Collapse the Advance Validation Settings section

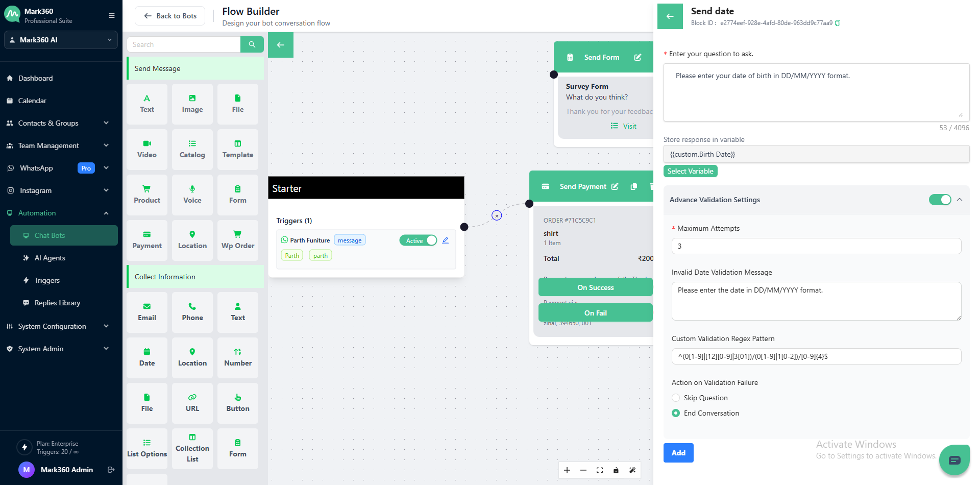pos(960,200)
